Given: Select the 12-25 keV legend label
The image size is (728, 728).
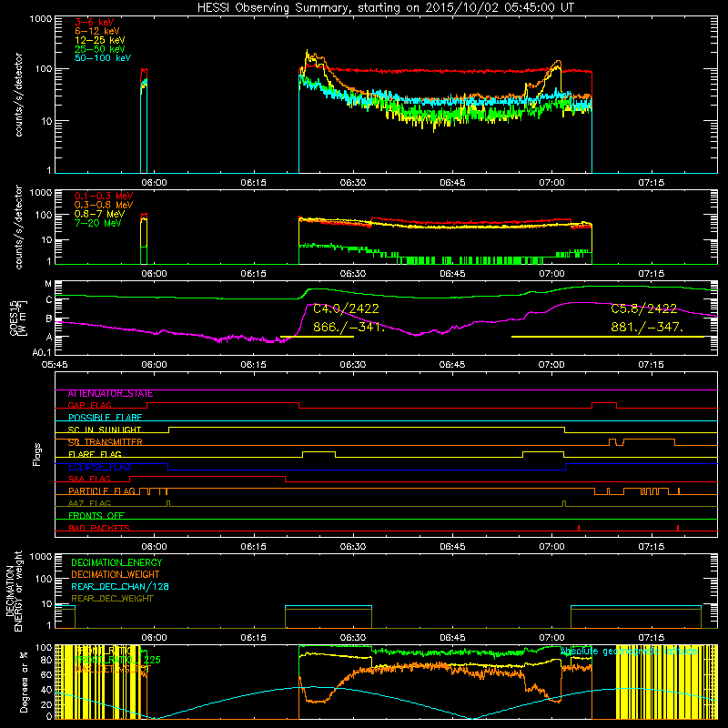Looking at the screenshot, I should (100, 40).
